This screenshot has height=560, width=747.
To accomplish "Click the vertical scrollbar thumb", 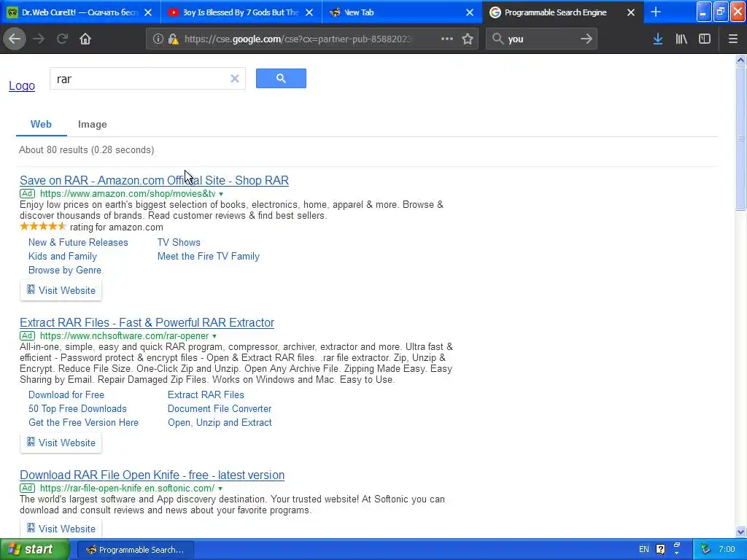I will point(740,138).
